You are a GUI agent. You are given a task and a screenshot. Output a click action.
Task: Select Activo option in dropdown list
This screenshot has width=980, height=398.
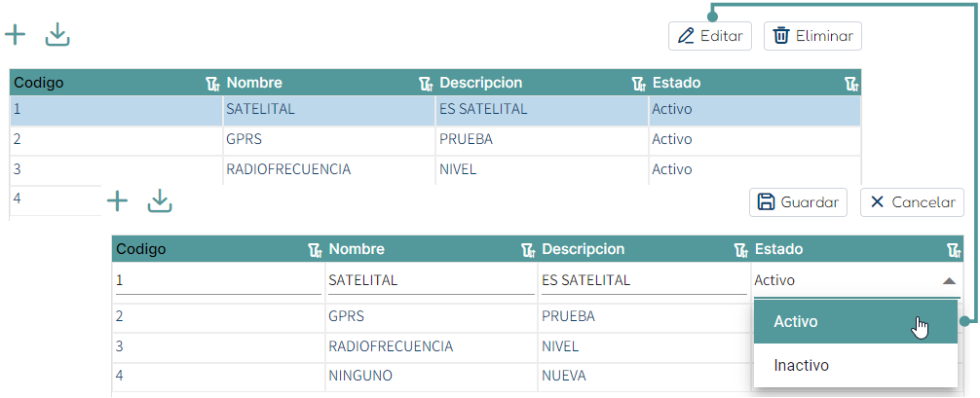pos(855,322)
